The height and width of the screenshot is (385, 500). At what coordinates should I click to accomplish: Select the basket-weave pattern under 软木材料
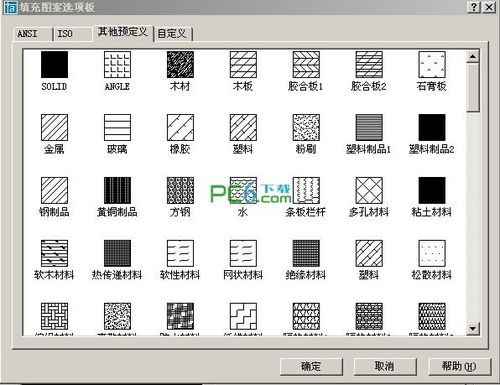point(54,316)
